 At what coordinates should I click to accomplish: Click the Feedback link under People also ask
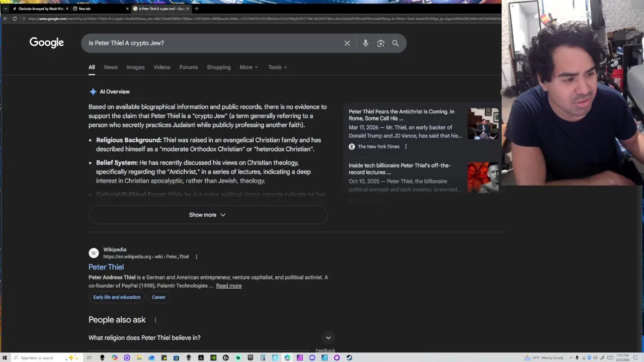click(x=325, y=350)
